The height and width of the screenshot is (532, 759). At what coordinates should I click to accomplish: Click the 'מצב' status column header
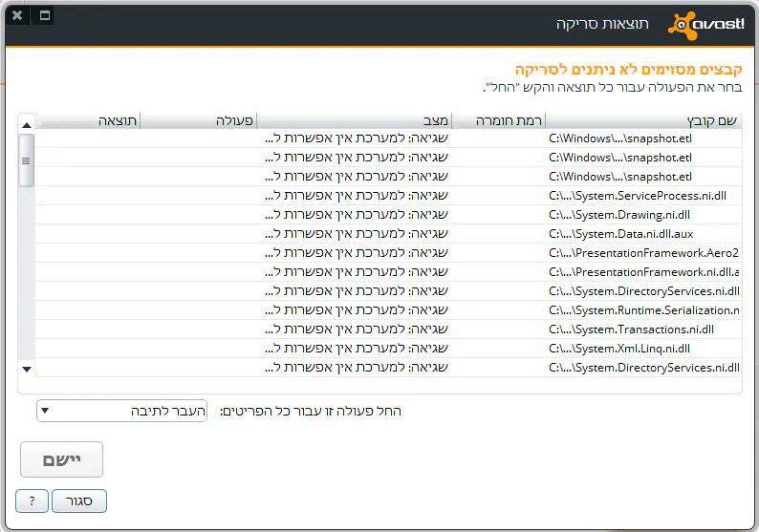coord(436,120)
